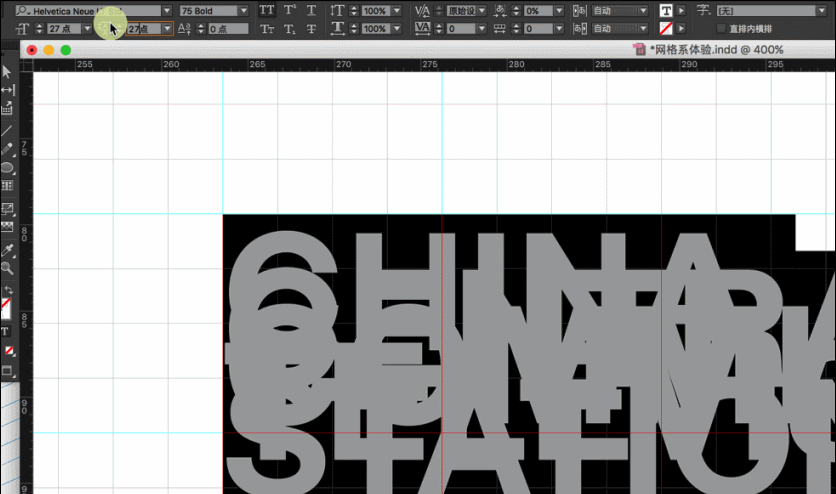Screen dimensions: 836x494
Task: Select the Gap tool
Action: pyautogui.click(x=7, y=90)
